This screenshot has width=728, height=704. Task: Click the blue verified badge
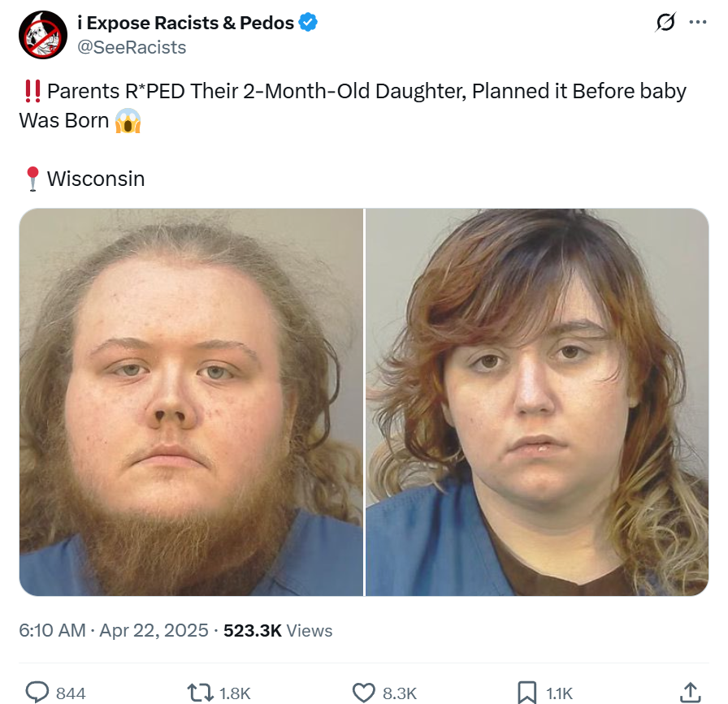308,22
